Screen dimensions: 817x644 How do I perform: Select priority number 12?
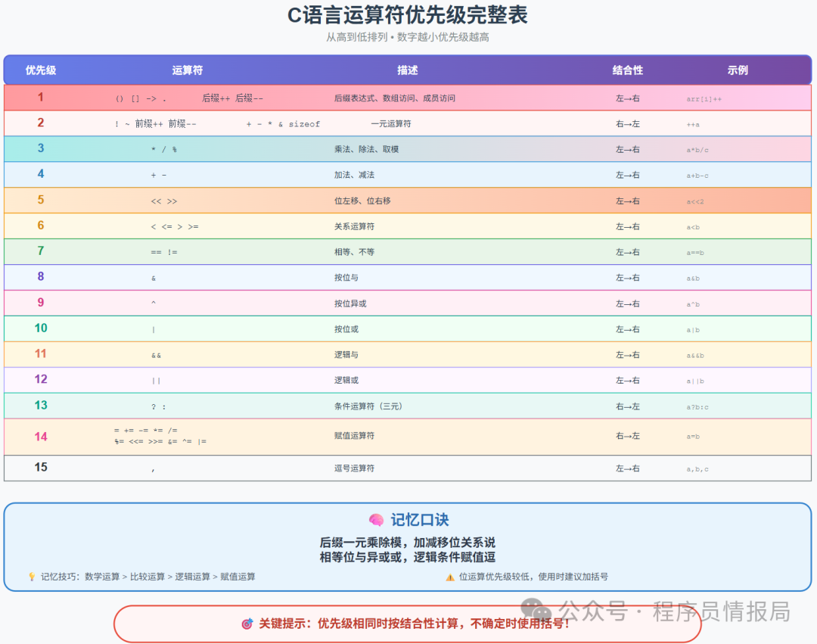point(41,379)
